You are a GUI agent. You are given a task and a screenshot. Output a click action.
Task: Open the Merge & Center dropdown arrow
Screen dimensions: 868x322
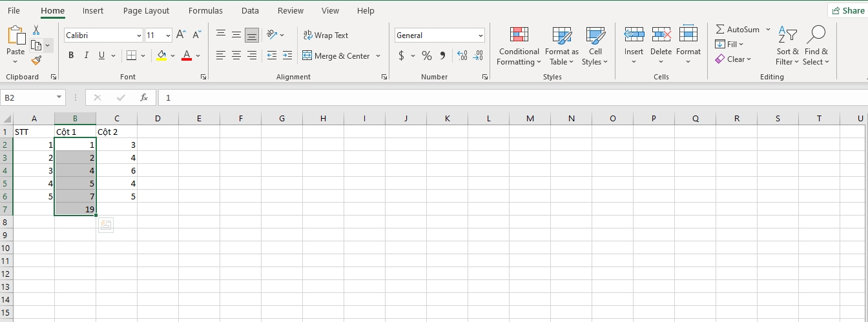[x=378, y=56]
